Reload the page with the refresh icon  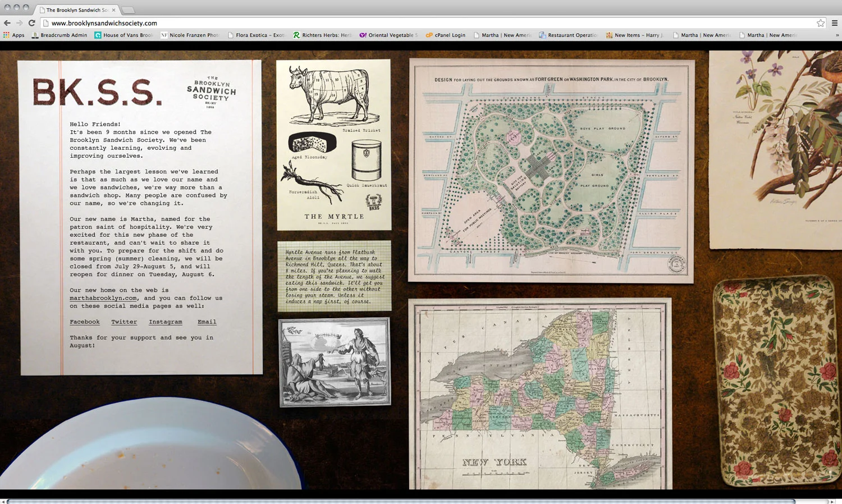(31, 23)
